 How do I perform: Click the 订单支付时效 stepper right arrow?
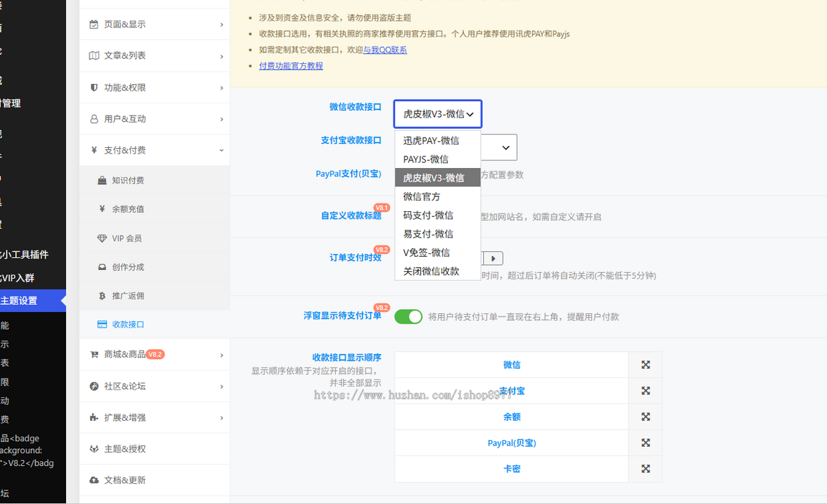(x=493, y=258)
